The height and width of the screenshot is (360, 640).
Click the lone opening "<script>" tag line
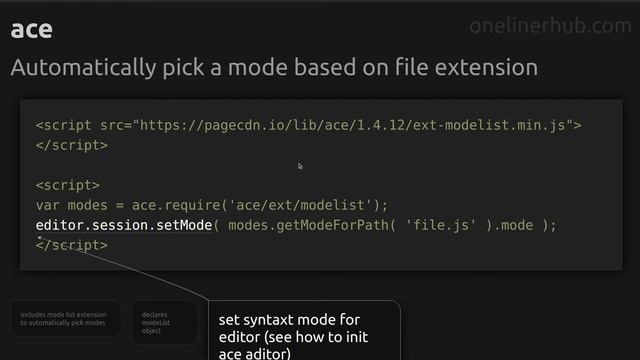(x=68, y=185)
